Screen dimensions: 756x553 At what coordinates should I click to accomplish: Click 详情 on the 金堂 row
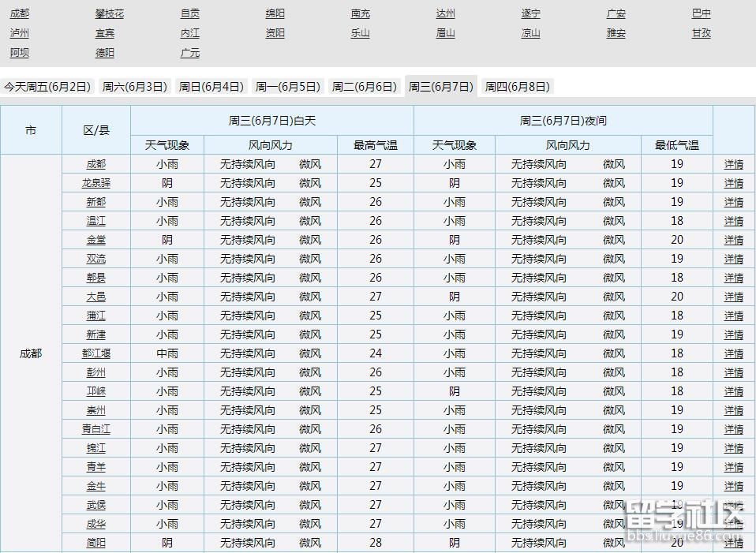click(734, 240)
